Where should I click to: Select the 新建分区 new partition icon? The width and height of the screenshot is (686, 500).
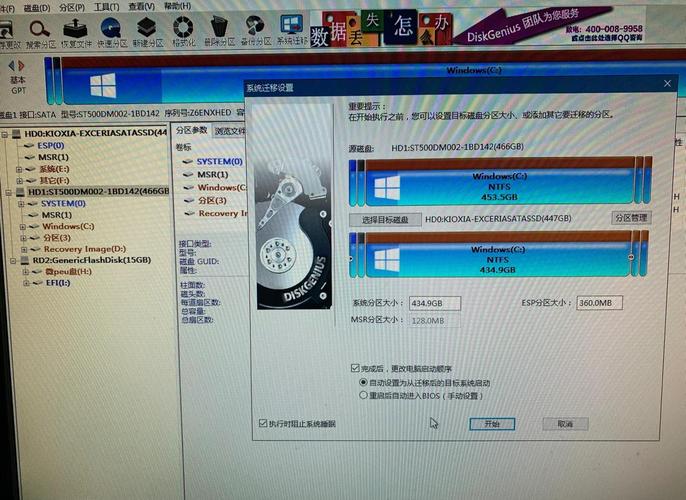coord(147,33)
